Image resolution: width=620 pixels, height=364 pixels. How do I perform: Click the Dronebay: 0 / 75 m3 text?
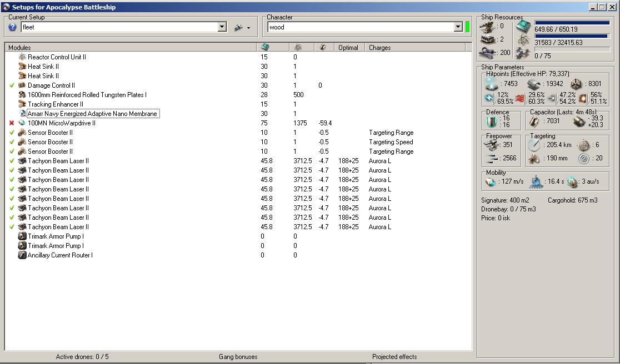[x=508, y=209]
